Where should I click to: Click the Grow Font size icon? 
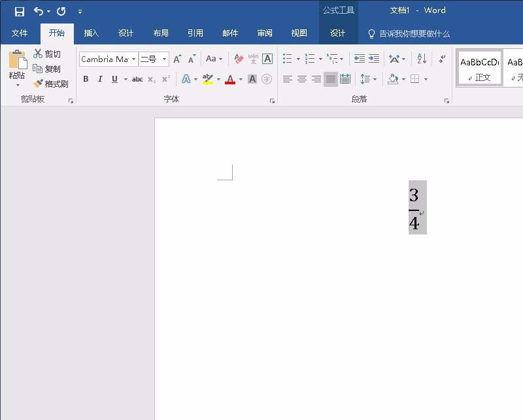click(x=177, y=59)
